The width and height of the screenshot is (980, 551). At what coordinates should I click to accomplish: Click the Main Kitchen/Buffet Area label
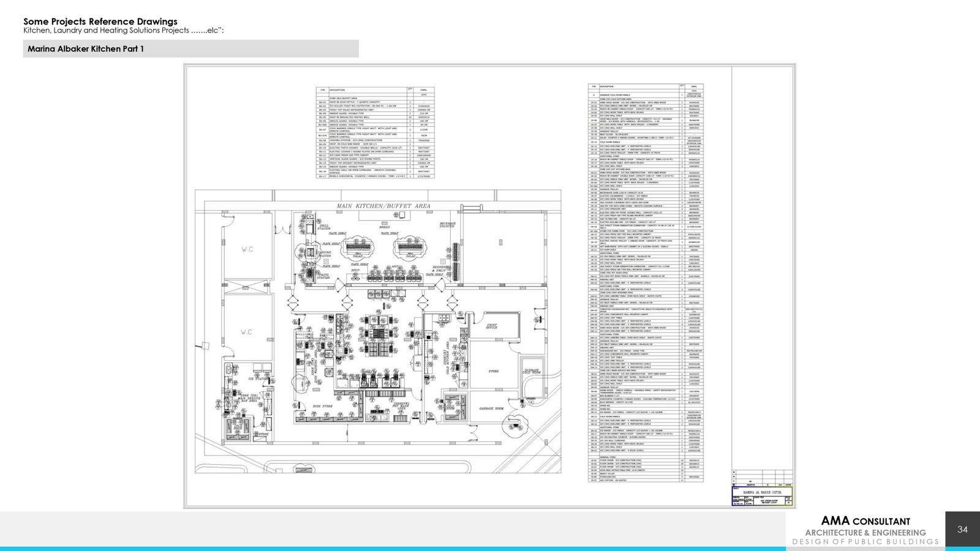coord(383,206)
